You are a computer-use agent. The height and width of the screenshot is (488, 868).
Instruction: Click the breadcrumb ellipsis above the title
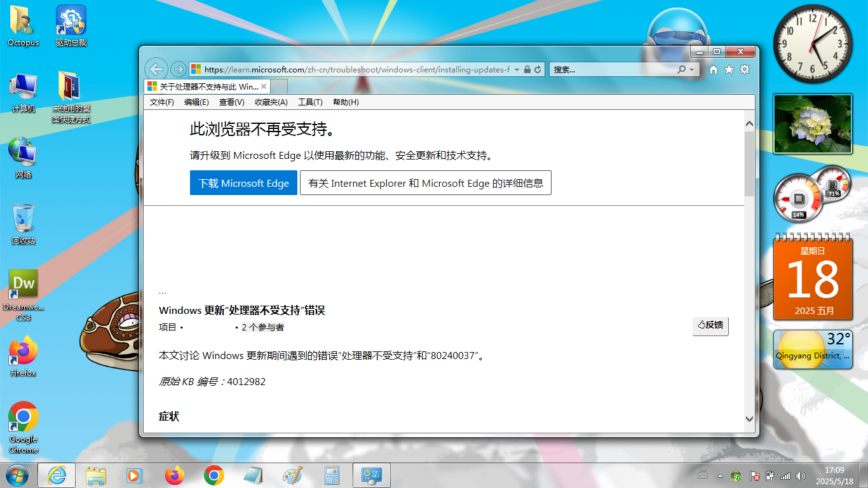[x=163, y=292]
